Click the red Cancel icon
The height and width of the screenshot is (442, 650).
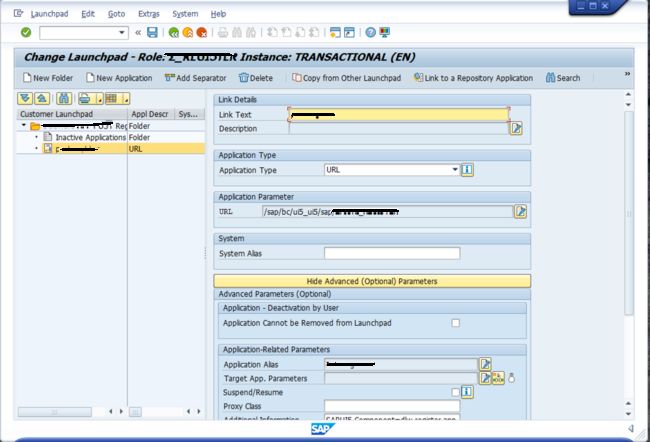[x=202, y=32]
